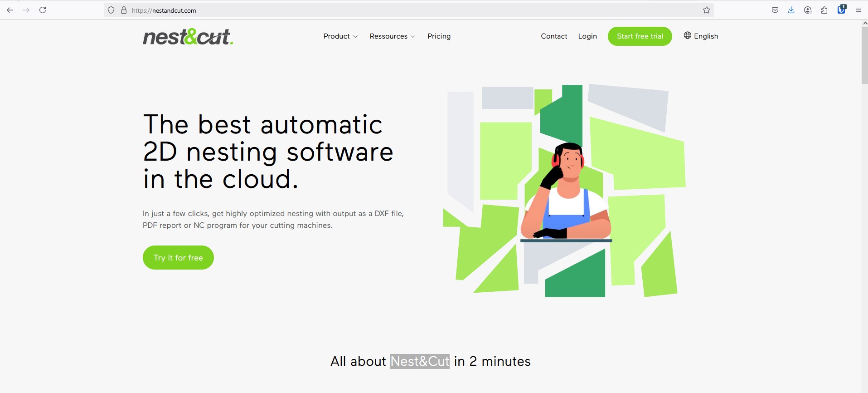Expand the Ressources dropdown menu

[393, 36]
